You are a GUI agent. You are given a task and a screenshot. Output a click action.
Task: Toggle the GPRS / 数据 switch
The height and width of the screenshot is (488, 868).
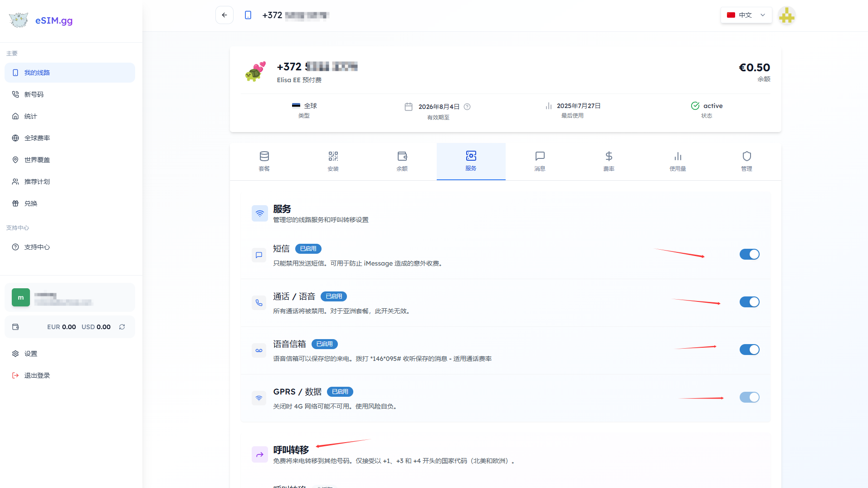click(749, 397)
